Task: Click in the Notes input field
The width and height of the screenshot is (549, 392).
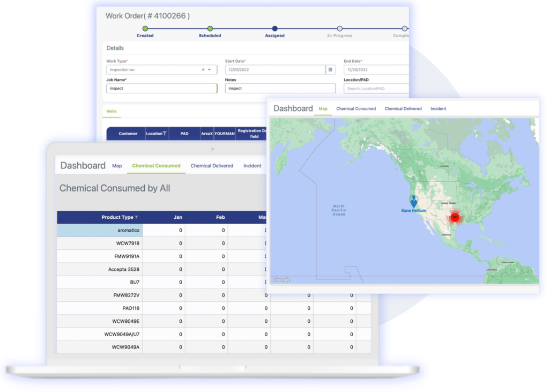Action: pyautogui.click(x=279, y=88)
